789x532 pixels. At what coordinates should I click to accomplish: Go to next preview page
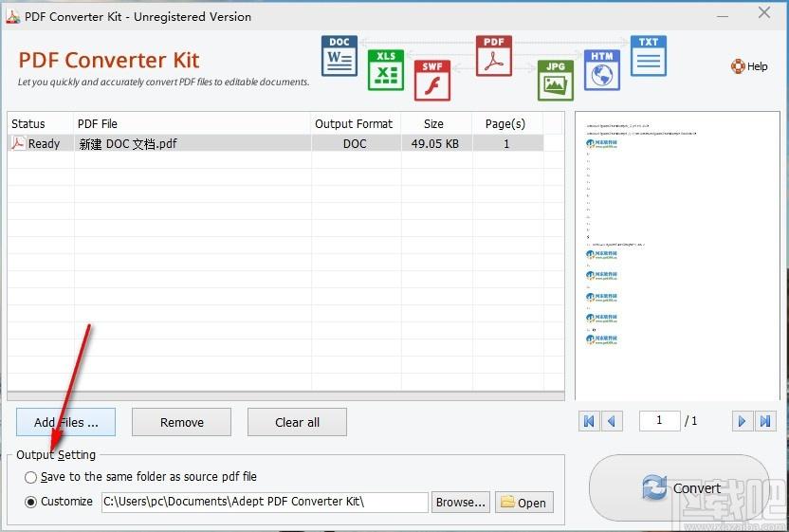[x=743, y=421]
